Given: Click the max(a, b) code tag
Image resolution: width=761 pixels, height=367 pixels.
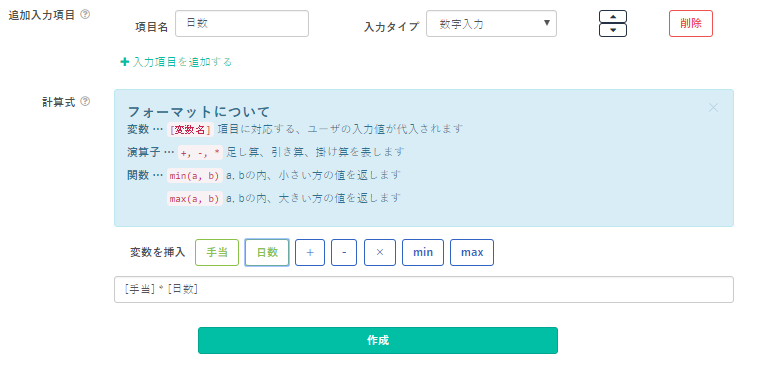Looking at the screenshot, I should (195, 199).
